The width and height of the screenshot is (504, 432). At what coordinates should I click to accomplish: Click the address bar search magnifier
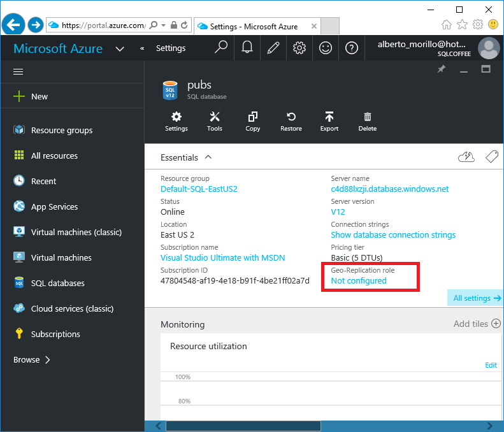coord(154,25)
